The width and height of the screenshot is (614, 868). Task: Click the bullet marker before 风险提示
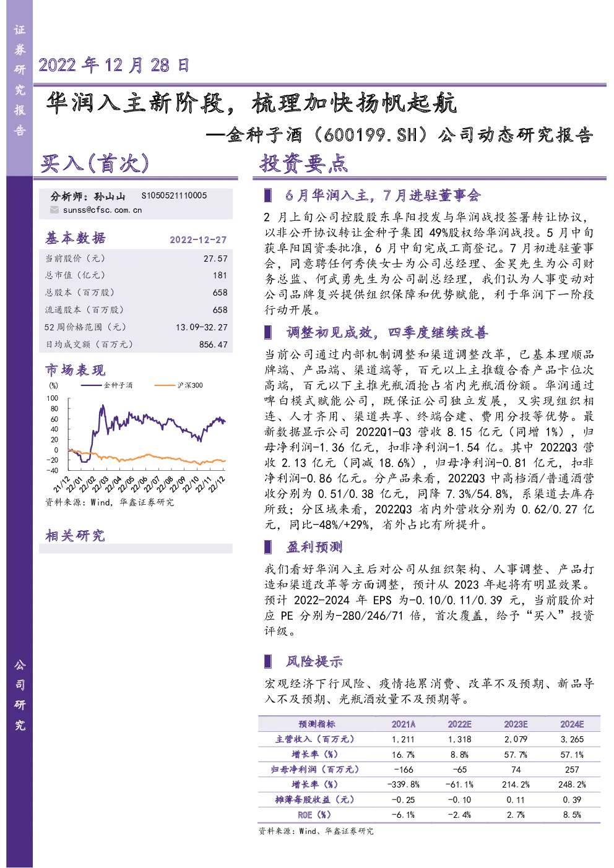click(268, 661)
